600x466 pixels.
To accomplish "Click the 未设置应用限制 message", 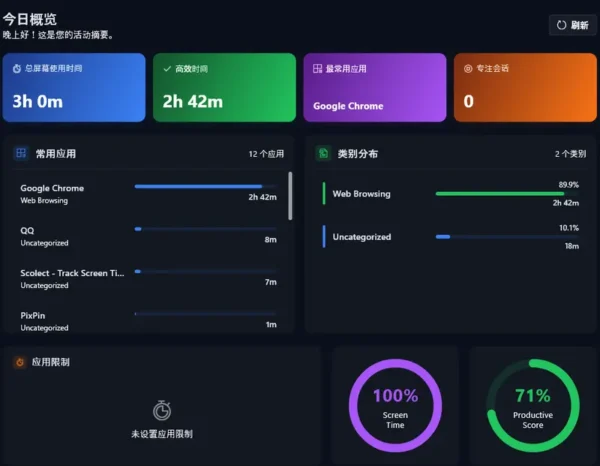I will [x=162, y=434].
